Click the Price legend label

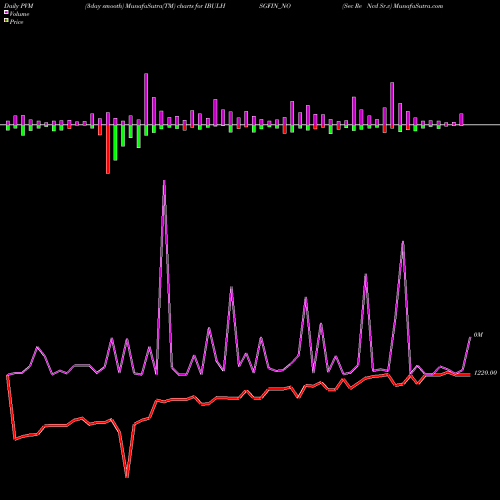(16, 22)
